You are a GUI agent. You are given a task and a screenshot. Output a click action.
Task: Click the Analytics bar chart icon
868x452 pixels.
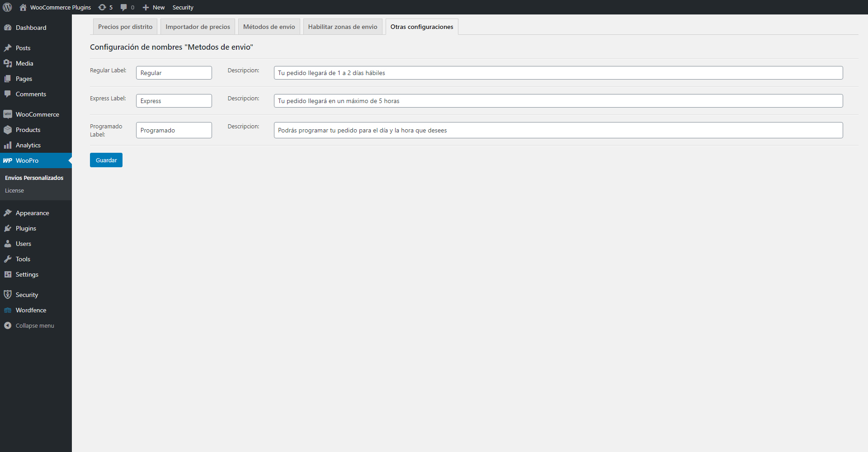(8, 145)
